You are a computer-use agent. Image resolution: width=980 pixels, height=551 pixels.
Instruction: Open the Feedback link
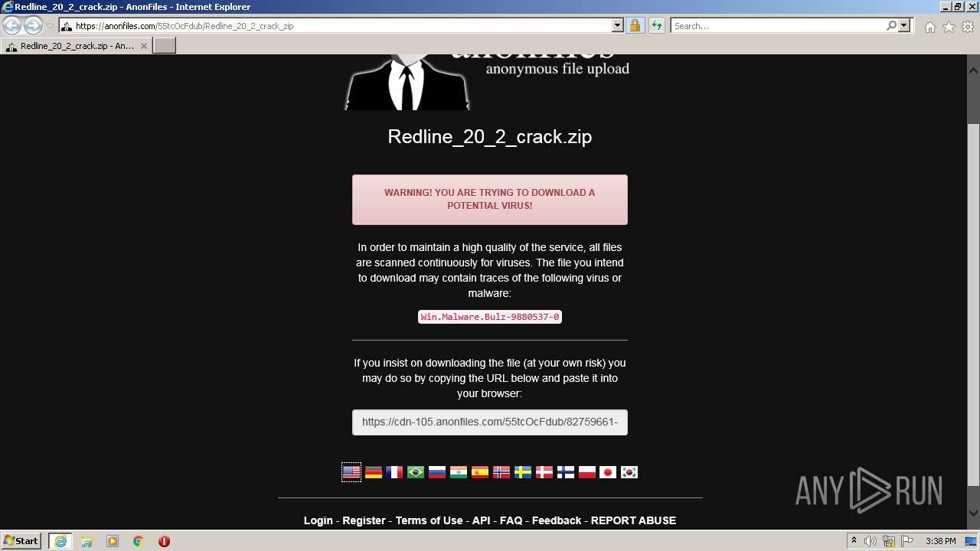557,520
